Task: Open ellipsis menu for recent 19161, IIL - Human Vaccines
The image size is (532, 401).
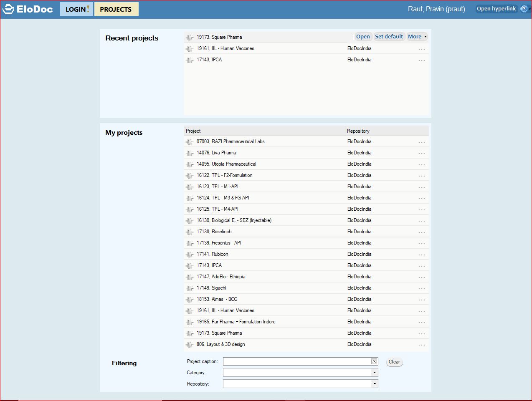Action: coord(422,49)
